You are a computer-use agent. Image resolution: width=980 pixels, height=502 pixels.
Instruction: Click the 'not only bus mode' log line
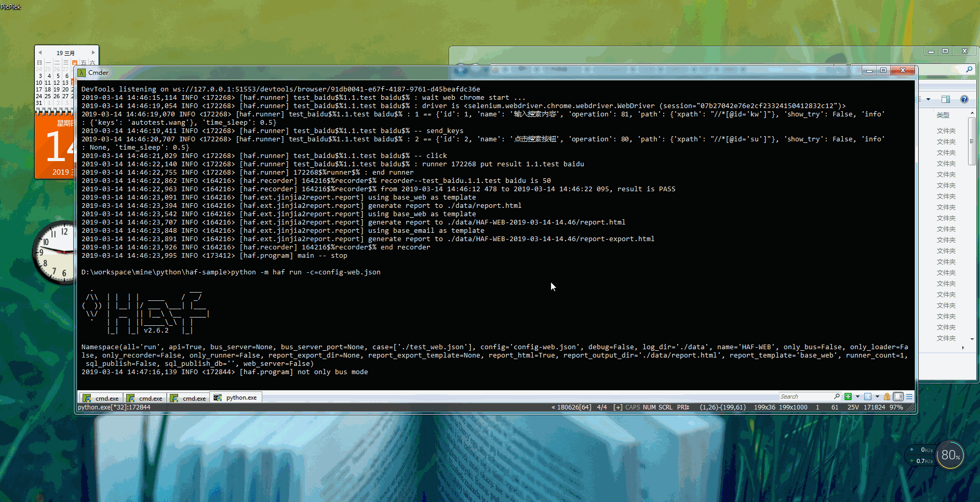(x=224, y=372)
